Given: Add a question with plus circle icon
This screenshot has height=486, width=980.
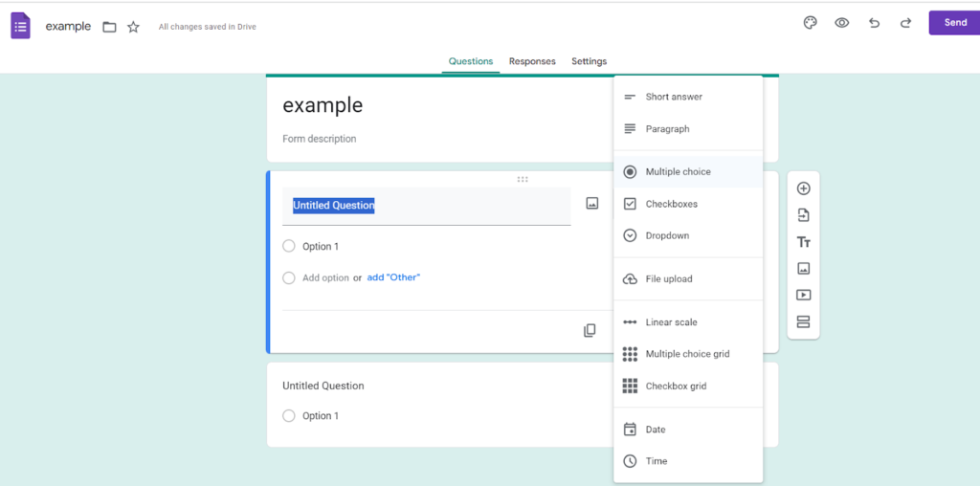Looking at the screenshot, I should (804, 188).
